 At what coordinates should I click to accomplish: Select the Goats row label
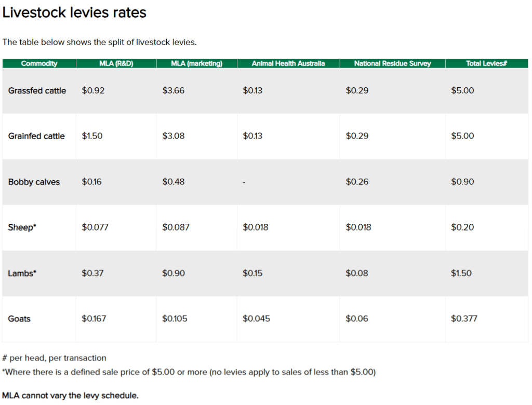19,318
